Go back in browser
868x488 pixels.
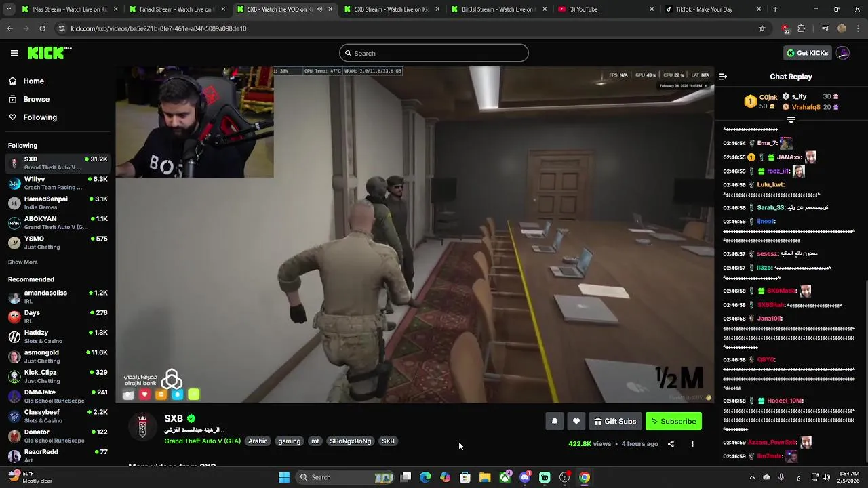10,28
